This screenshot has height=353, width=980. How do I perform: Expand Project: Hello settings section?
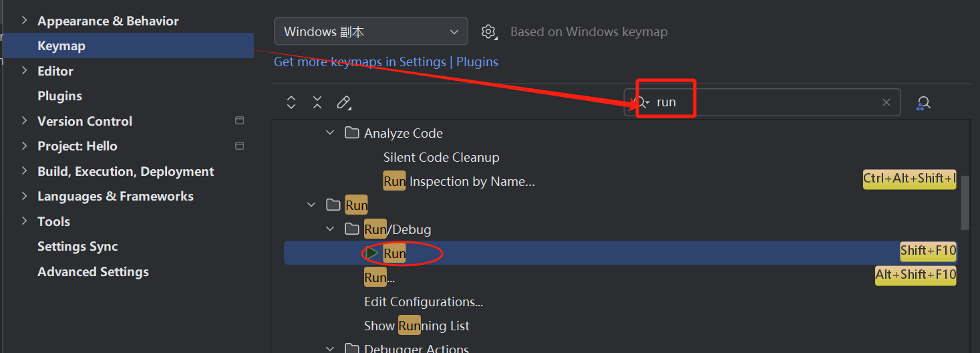[x=24, y=146]
